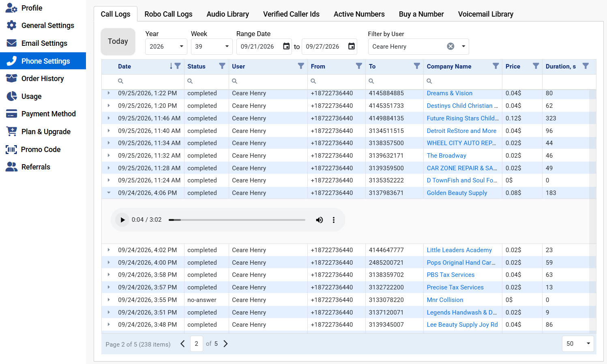Click the To column filter icon
Viewport: 607px width, 364px height.
click(417, 66)
